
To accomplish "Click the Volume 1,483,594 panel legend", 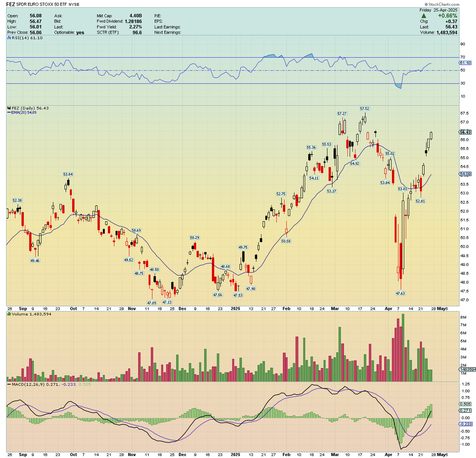I will click(31, 314).
